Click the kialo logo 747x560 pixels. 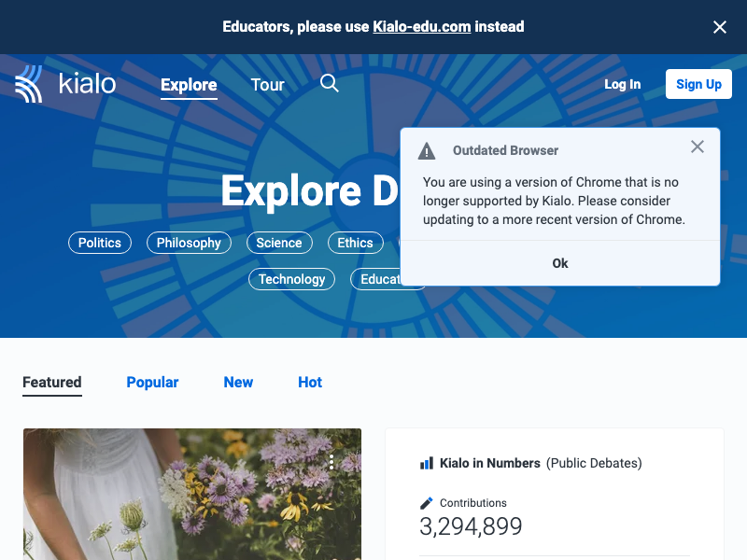tap(65, 84)
